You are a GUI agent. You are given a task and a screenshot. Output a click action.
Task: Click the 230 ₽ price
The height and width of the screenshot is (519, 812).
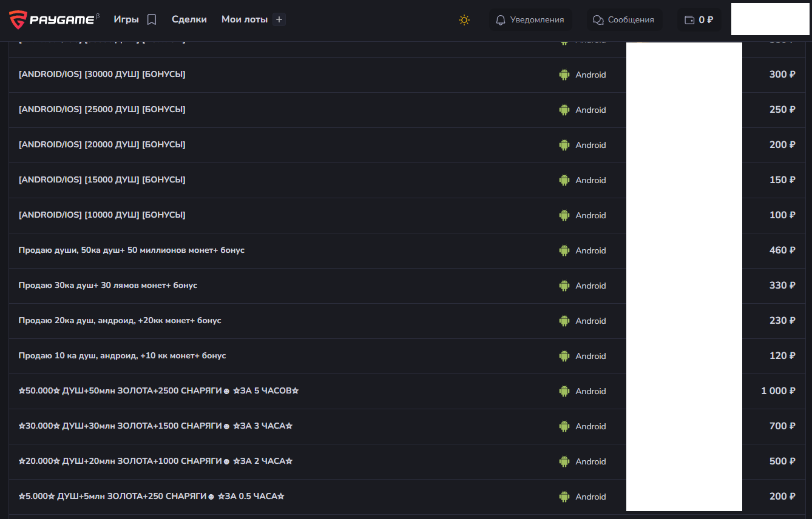click(x=782, y=321)
